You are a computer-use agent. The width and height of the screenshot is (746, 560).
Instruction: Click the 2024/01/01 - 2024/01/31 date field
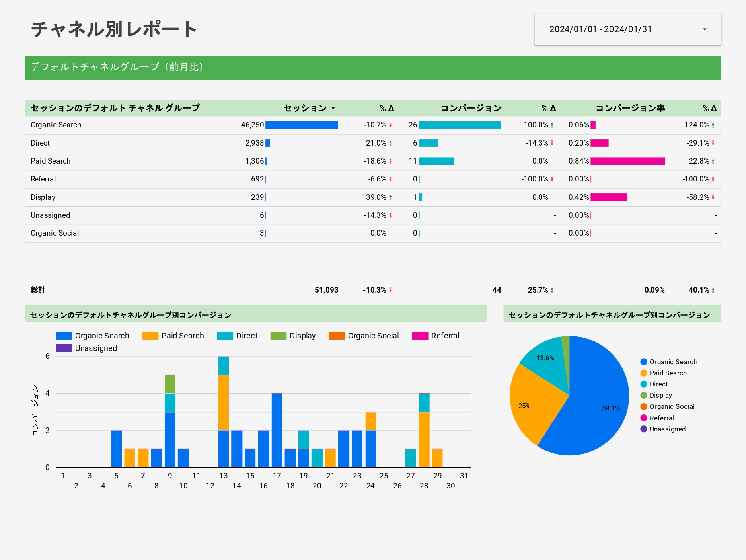(600, 29)
